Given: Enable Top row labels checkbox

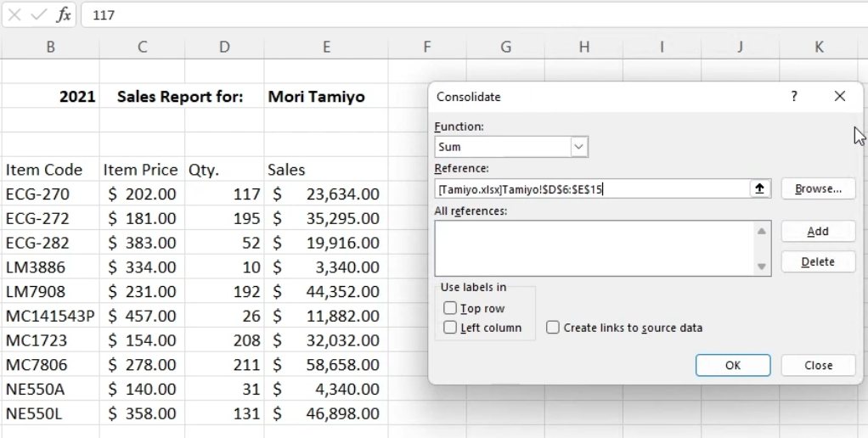Looking at the screenshot, I should [450, 308].
